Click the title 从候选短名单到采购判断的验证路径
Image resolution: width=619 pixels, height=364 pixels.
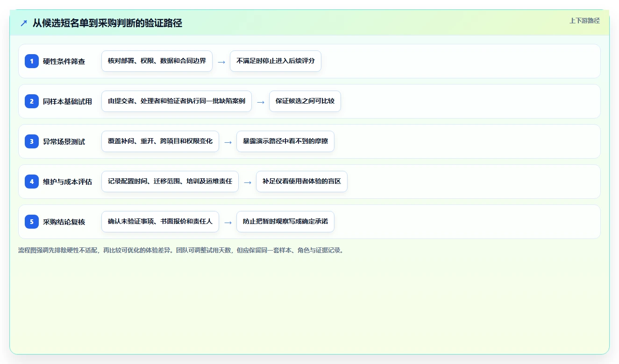pyautogui.click(x=107, y=23)
